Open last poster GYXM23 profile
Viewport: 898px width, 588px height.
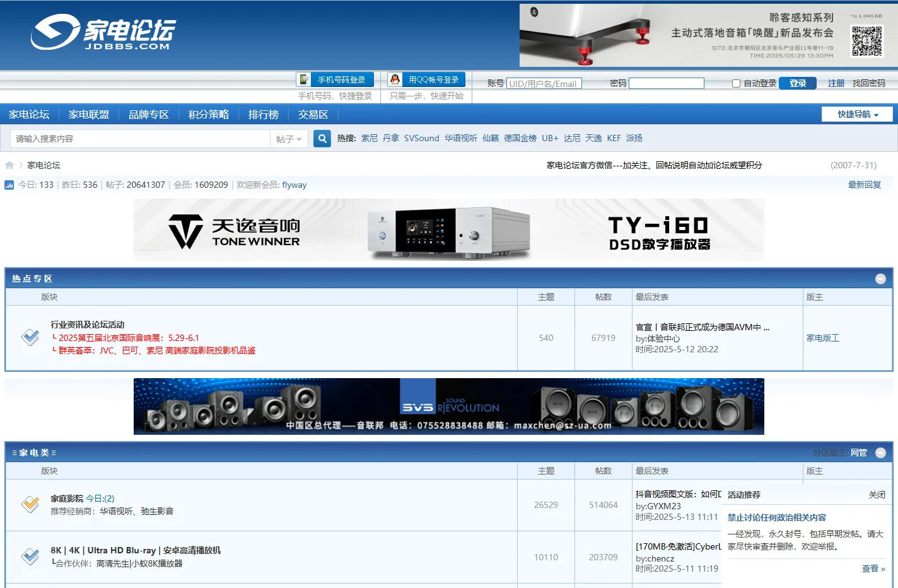664,506
